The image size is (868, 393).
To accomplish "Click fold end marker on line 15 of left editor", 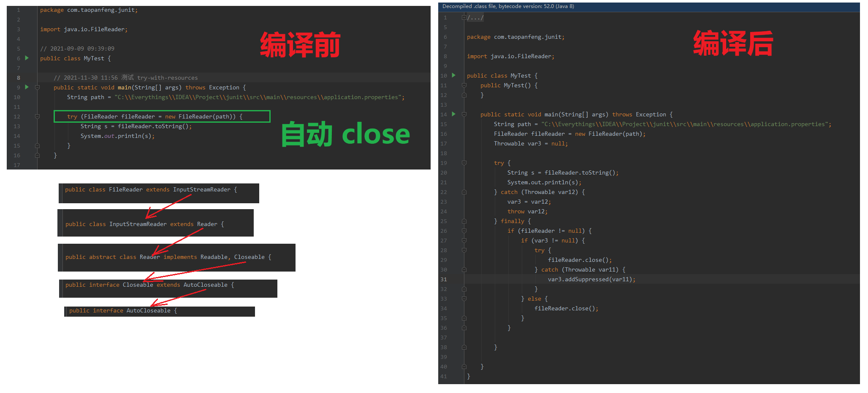I will pos(37,145).
